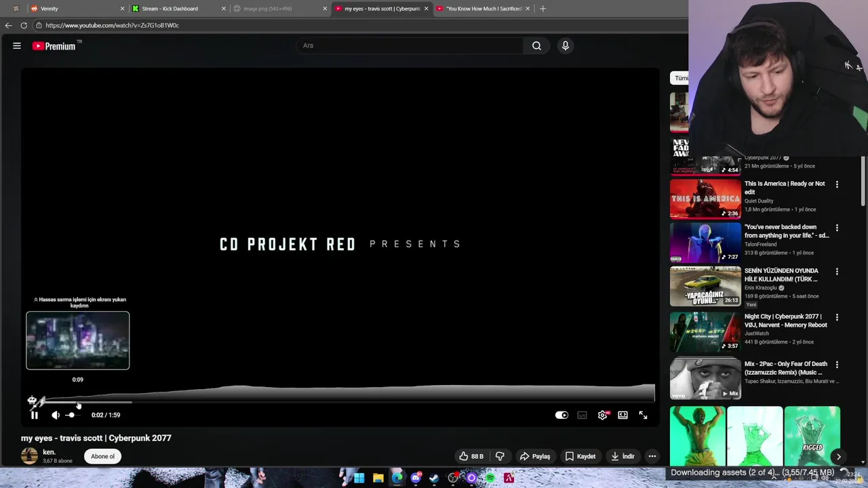
Task: Click the magnifier search button
Action: pos(536,46)
